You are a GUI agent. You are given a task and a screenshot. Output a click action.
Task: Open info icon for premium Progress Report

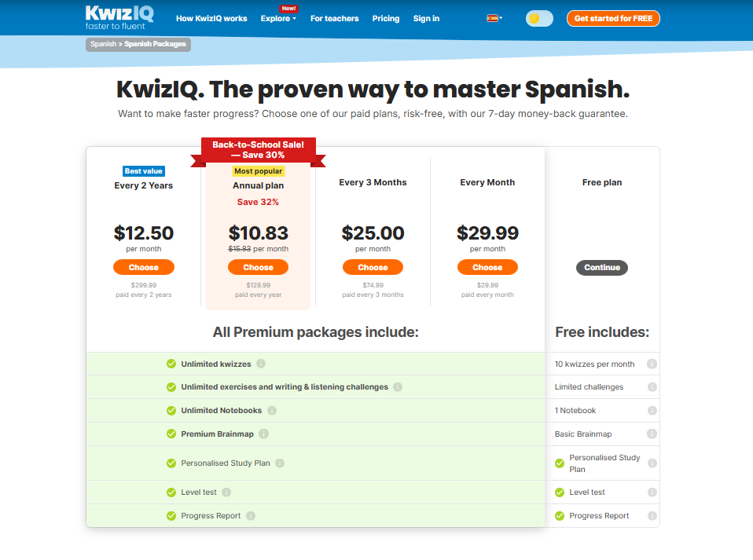[251, 516]
